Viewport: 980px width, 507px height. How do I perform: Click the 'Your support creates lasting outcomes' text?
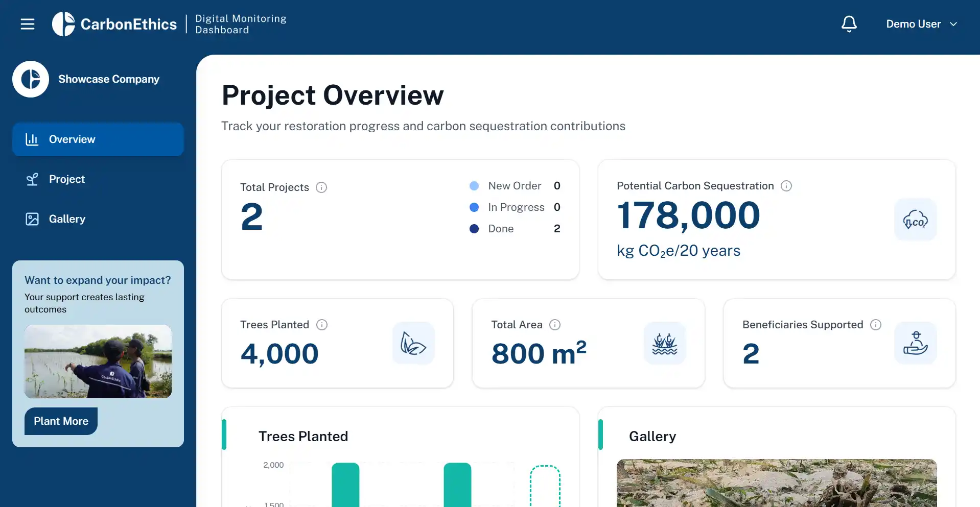coord(84,303)
